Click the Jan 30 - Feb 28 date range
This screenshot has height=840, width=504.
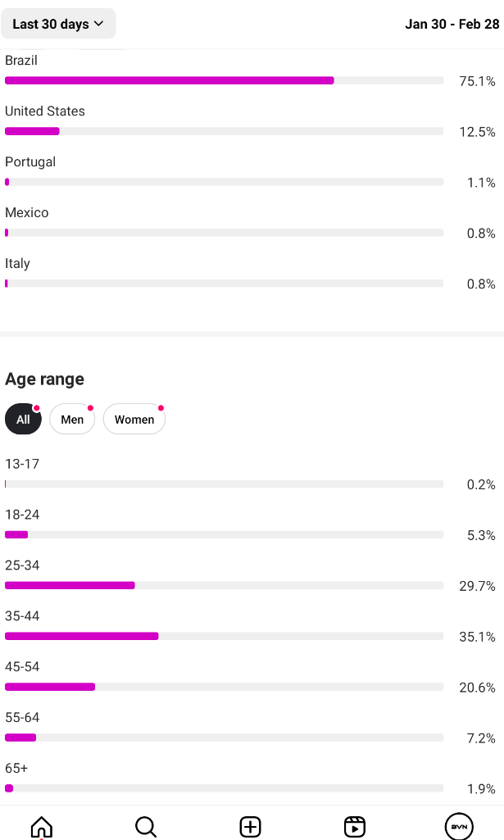click(x=452, y=24)
